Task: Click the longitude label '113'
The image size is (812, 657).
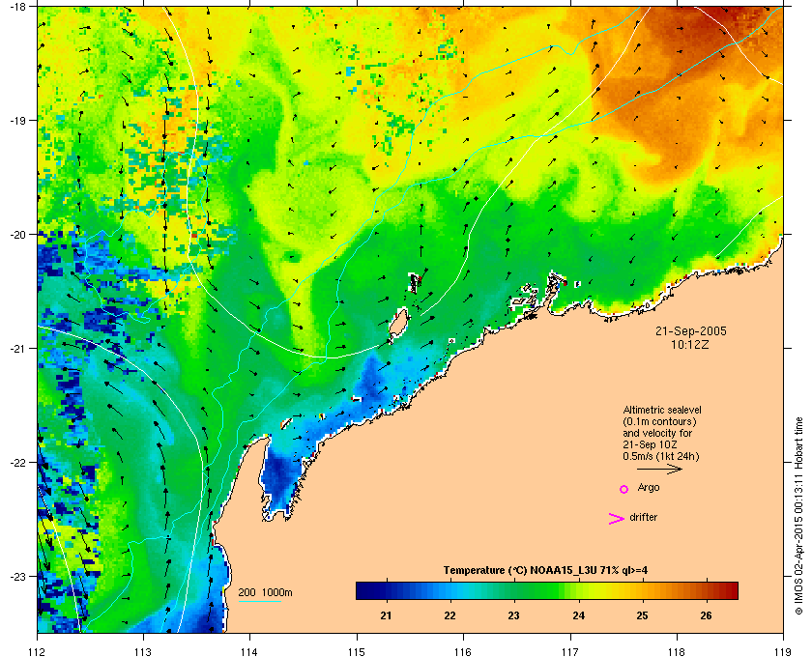Action: pos(143,651)
